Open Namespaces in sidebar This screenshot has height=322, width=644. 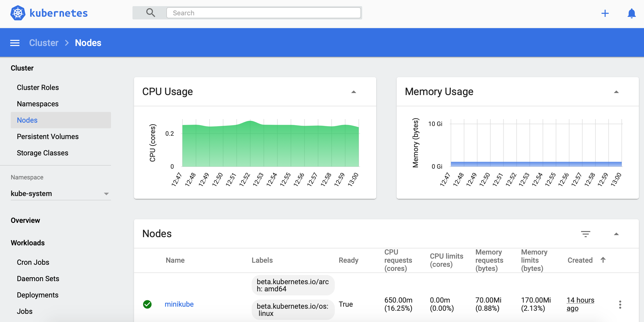[38, 104]
